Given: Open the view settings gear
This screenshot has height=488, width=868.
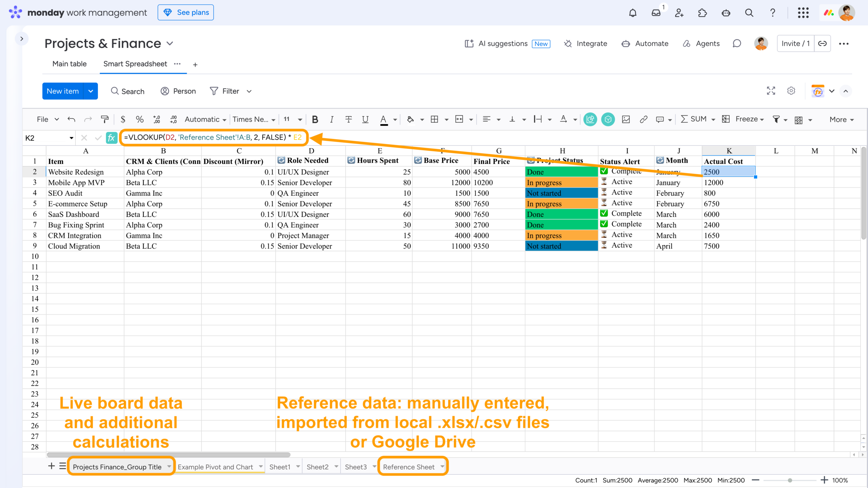Looking at the screenshot, I should [791, 91].
